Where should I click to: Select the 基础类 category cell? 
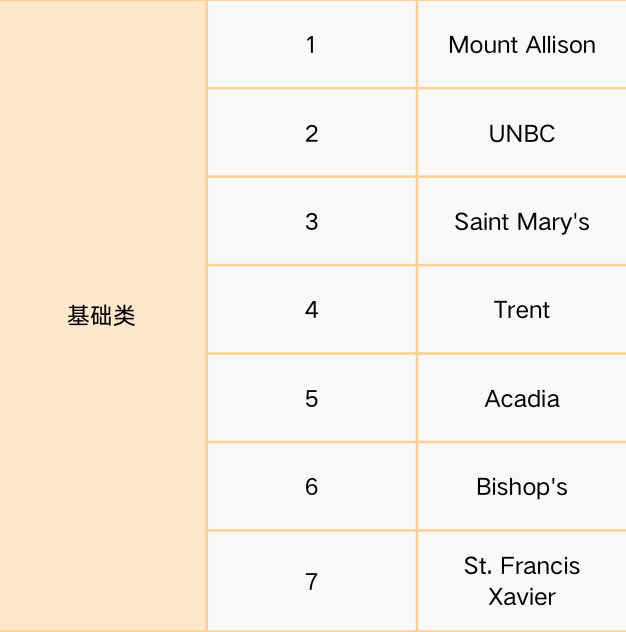click(x=103, y=316)
